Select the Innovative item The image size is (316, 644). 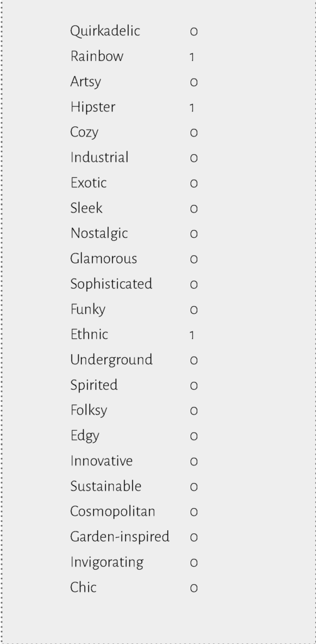pos(101,461)
